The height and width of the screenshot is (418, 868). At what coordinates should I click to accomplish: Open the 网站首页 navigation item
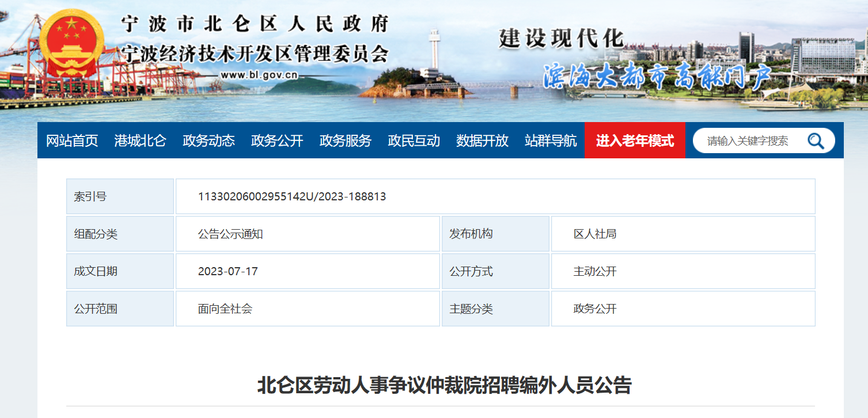click(x=72, y=140)
